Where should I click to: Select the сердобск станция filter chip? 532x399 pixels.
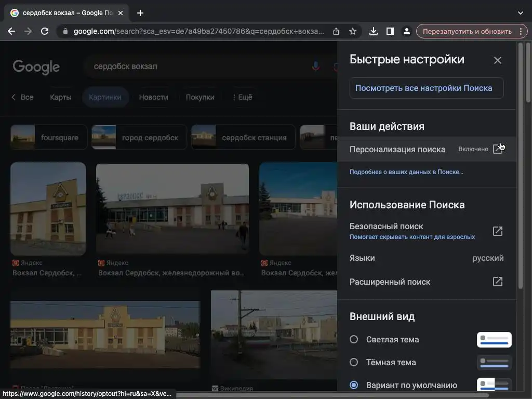pos(243,137)
